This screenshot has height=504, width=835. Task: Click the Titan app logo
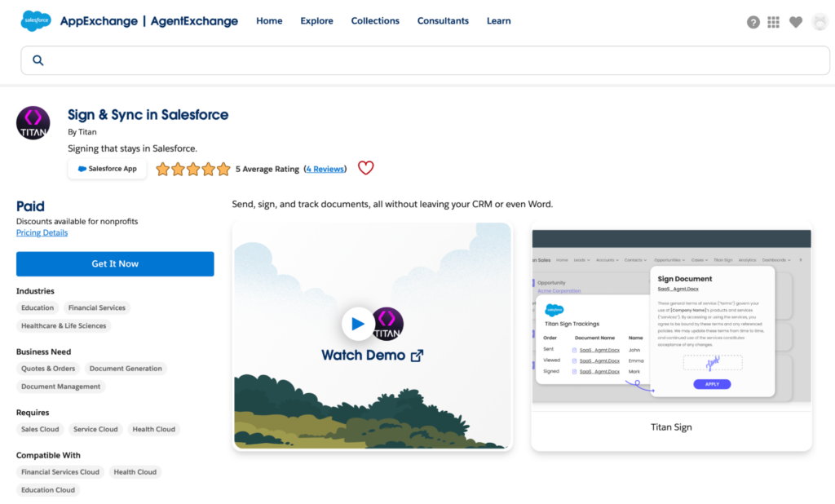pos(33,122)
